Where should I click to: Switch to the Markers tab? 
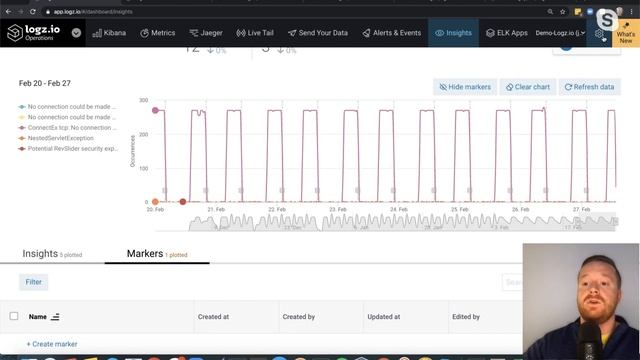157,254
